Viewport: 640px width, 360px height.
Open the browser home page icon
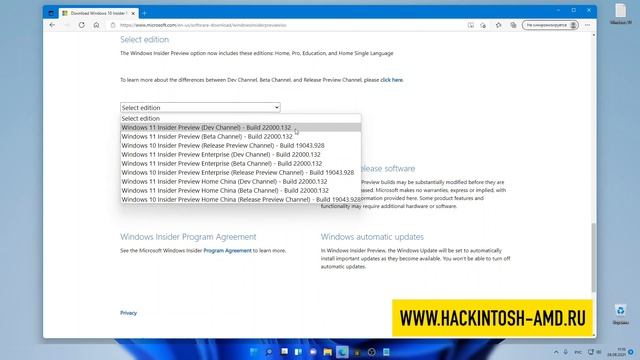(x=96, y=25)
